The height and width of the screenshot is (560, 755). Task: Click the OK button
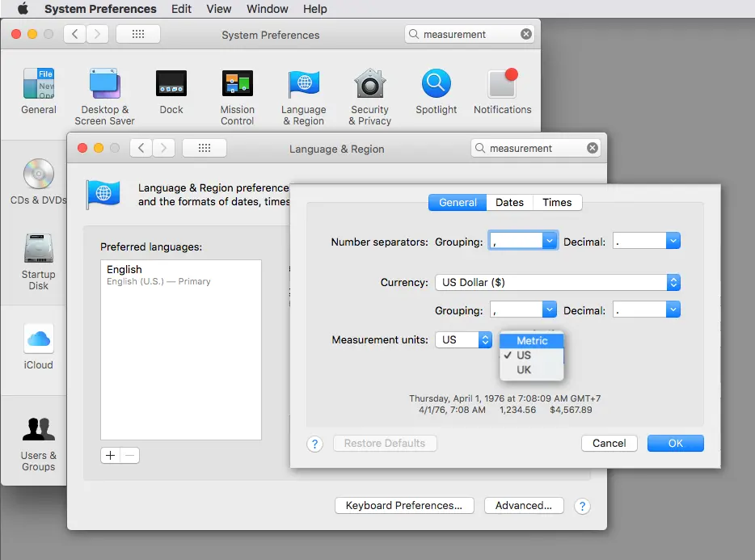(675, 443)
